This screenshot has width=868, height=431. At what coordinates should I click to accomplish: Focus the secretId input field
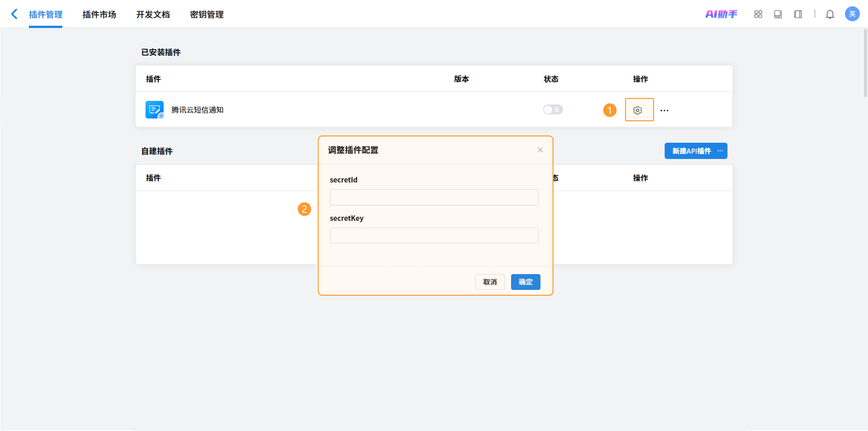coord(434,198)
